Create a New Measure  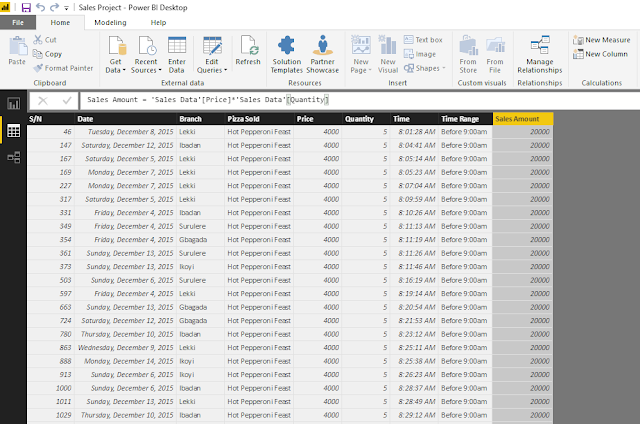tap(602, 40)
